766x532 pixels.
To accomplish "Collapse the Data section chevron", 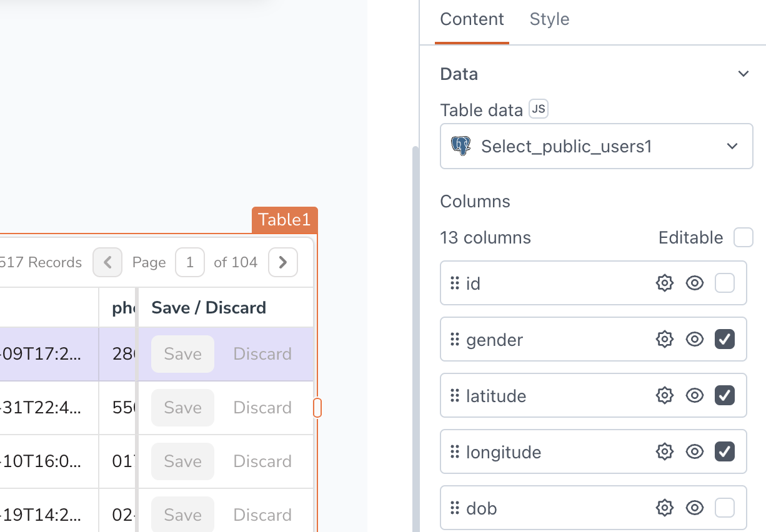I will tap(743, 74).
